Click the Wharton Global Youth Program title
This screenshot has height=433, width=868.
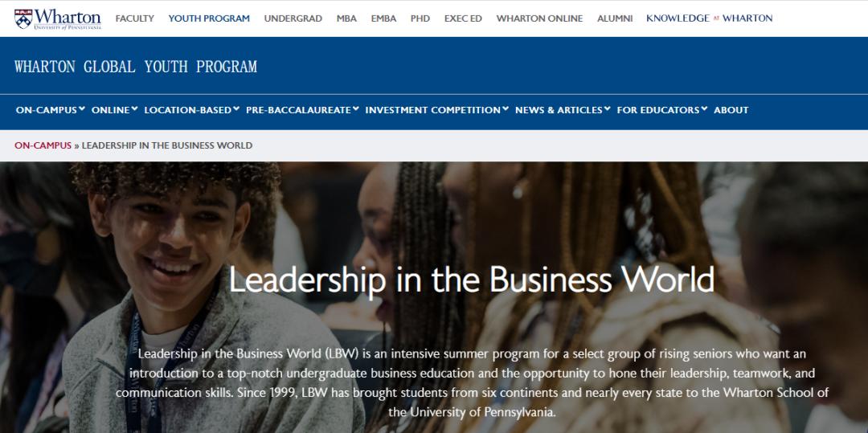136,67
